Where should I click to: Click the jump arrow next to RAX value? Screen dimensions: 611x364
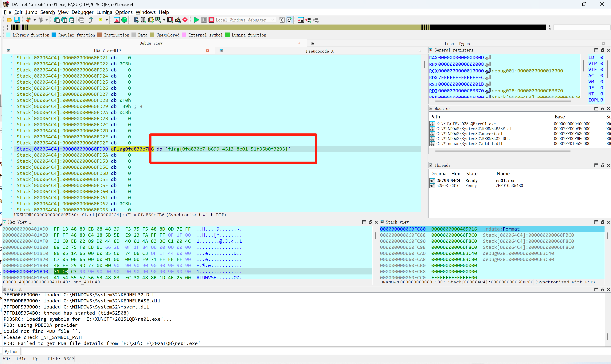pos(488,58)
